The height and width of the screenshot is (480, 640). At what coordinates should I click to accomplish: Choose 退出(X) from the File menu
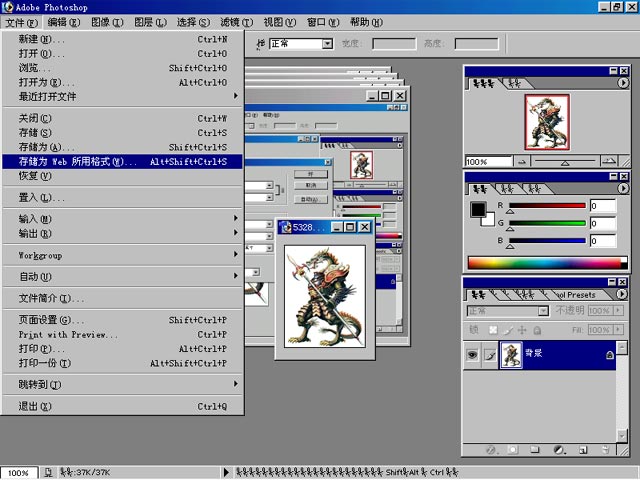click(x=121, y=407)
